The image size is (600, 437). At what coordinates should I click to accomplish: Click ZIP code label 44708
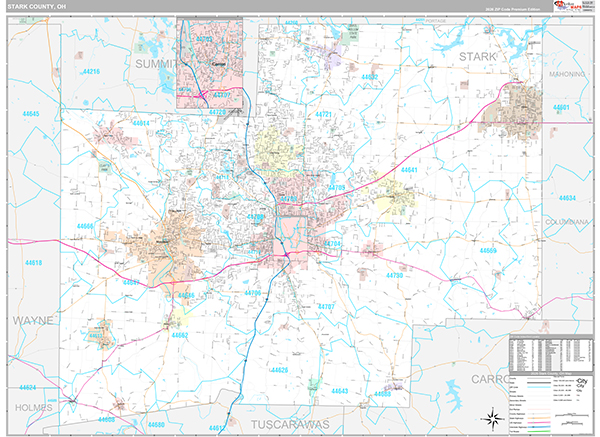(x=255, y=217)
